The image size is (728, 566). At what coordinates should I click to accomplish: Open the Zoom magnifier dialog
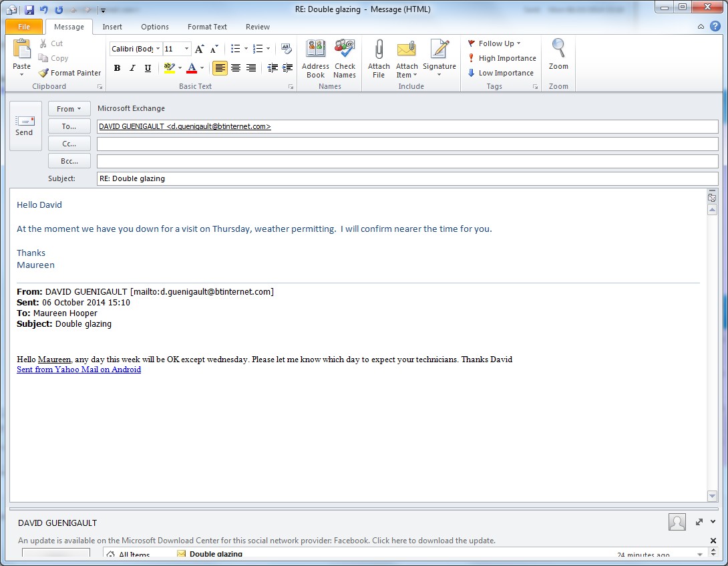[558, 55]
